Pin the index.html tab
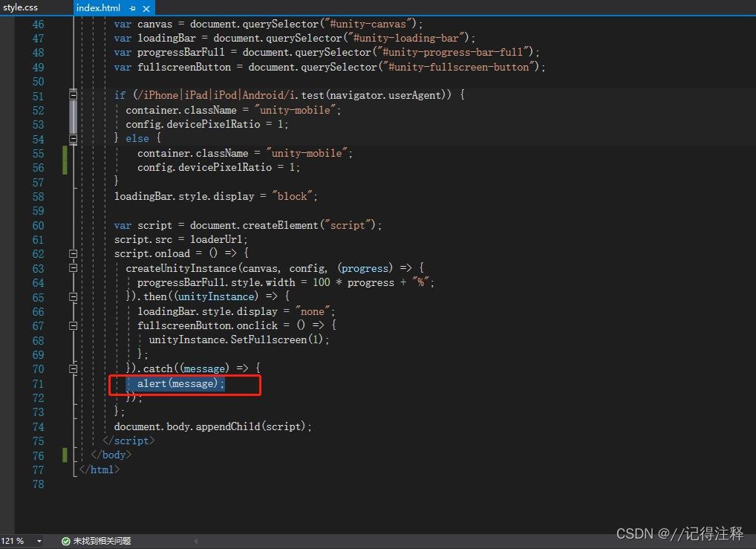The width and height of the screenshot is (756, 549). (133, 8)
